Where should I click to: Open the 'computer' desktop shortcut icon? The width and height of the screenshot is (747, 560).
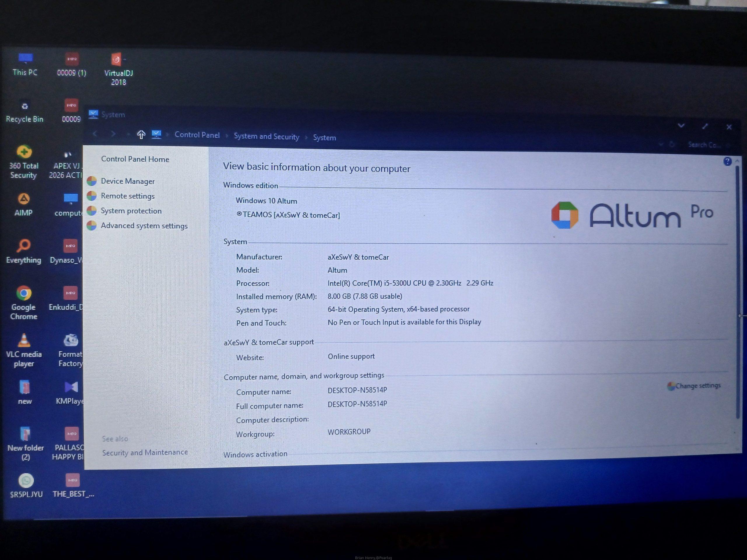point(69,204)
